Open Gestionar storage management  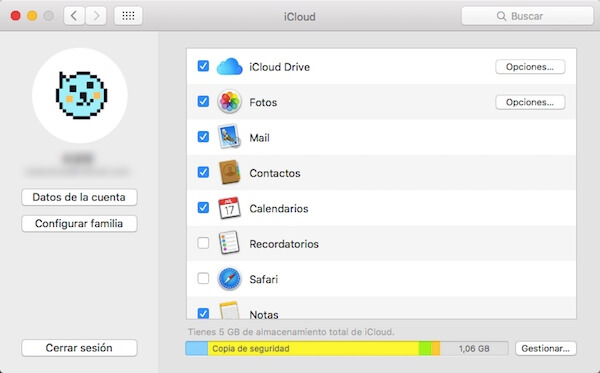click(546, 349)
